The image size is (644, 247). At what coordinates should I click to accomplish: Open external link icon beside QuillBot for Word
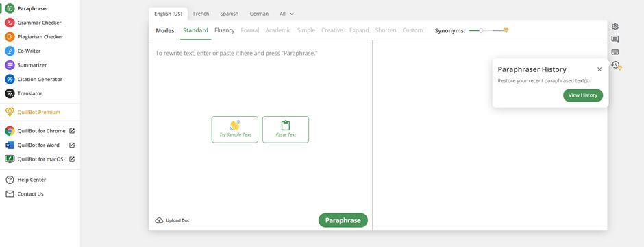(x=72, y=145)
